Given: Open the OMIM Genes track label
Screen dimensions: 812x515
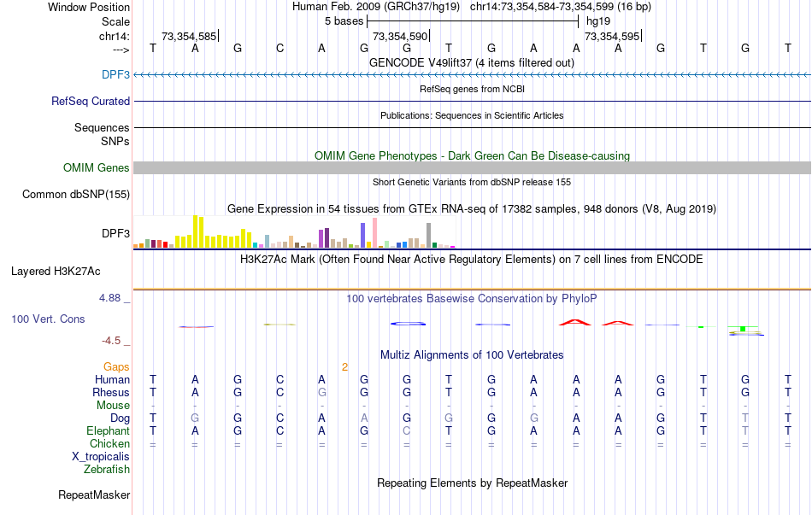Looking at the screenshot, I should coord(96,168).
